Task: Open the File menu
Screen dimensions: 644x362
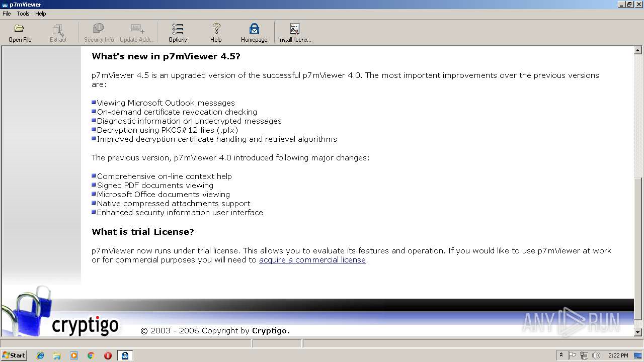Action: [7, 14]
